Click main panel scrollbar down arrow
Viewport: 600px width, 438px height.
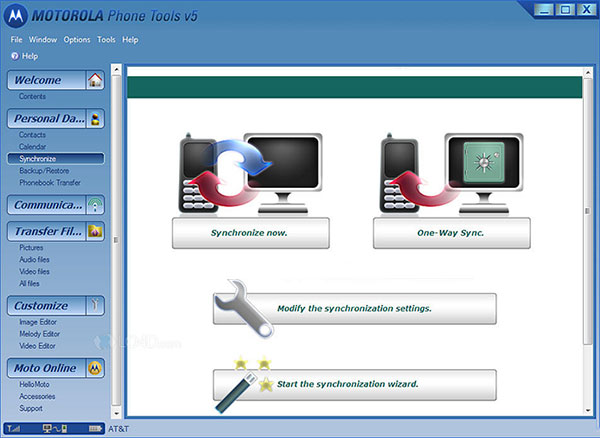click(x=588, y=410)
